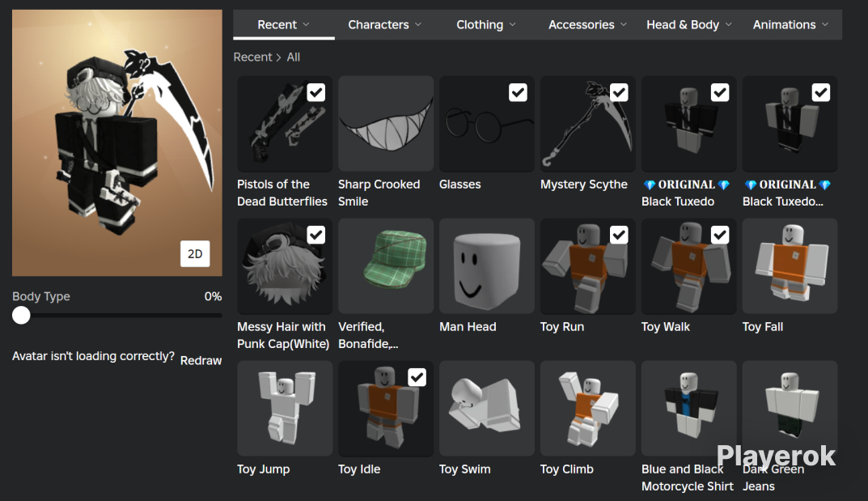Expand the Head & Body dropdown chevron

coord(729,24)
